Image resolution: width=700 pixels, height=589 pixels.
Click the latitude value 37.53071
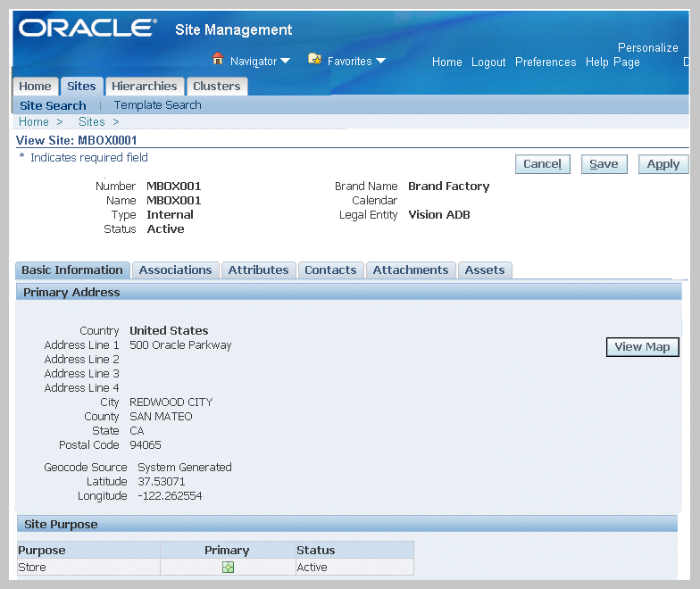pos(161,482)
